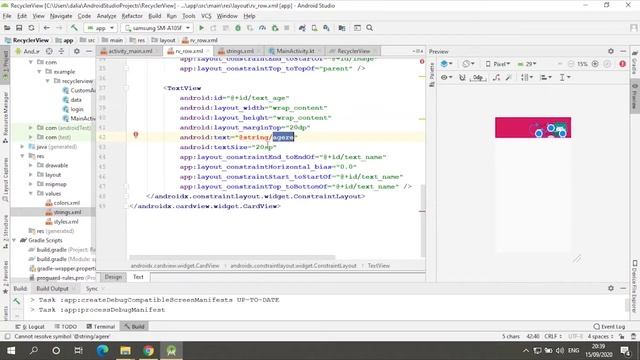Viewport: 640px width, 360px height.
Task: Navigate back with the left arrow icon
Action: tap(47, 28)
